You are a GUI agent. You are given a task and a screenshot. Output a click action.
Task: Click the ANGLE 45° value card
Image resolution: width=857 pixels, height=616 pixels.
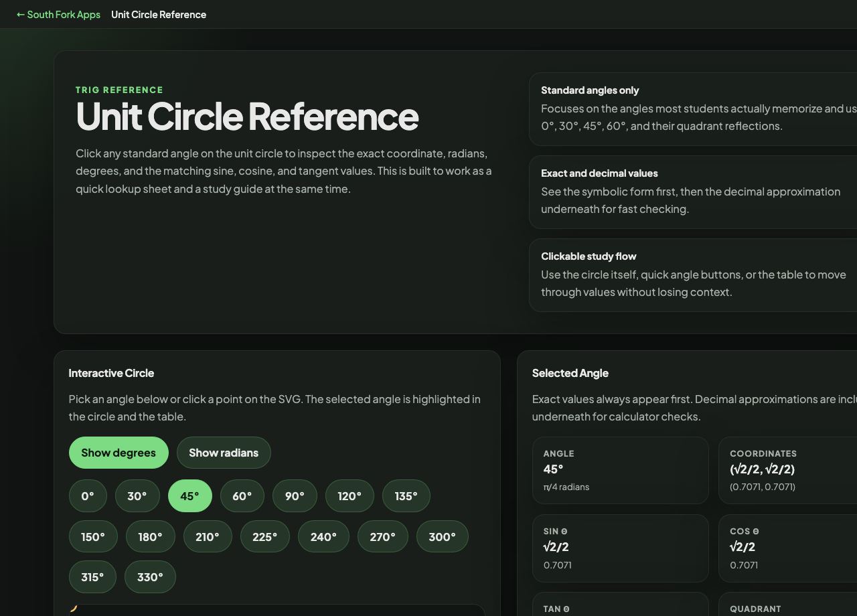click(x=621, y=470)
